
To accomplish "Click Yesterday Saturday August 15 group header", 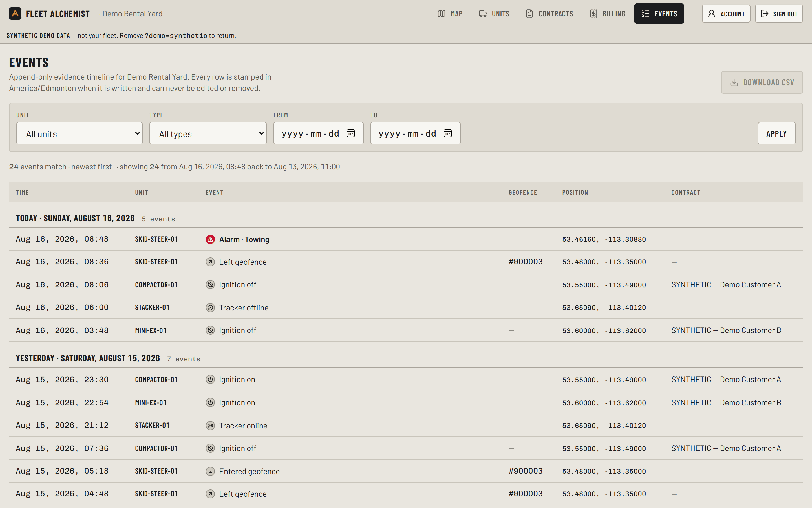I will 88,358.
